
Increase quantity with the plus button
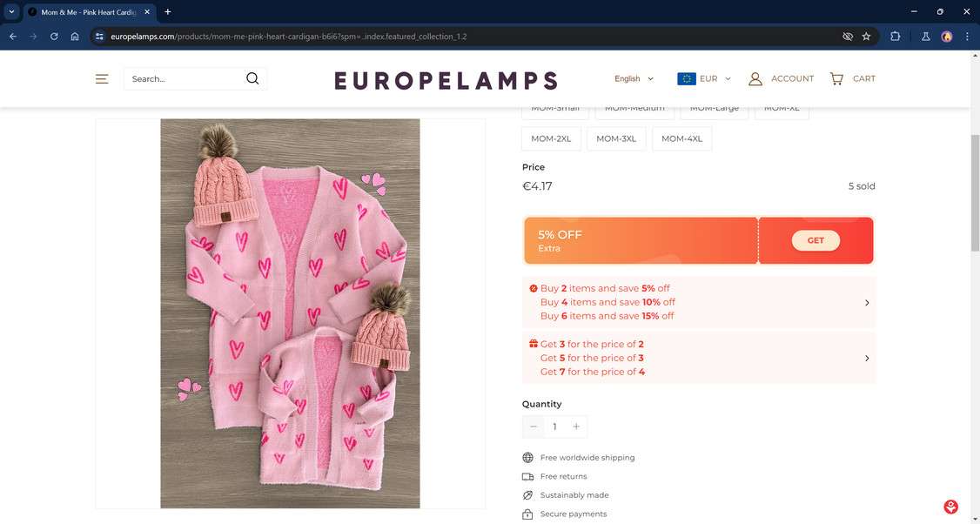576,427
